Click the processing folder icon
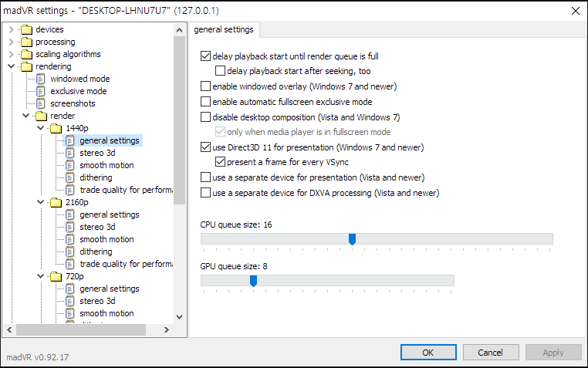The height and width of the screenshot is (368, 588). click(x=28, y=42)
